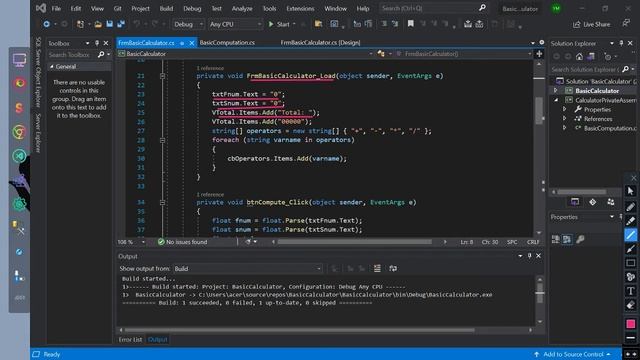Click the monitor icon in side dock
Screen dimensions: 640x360
click(x=19, y=60)
